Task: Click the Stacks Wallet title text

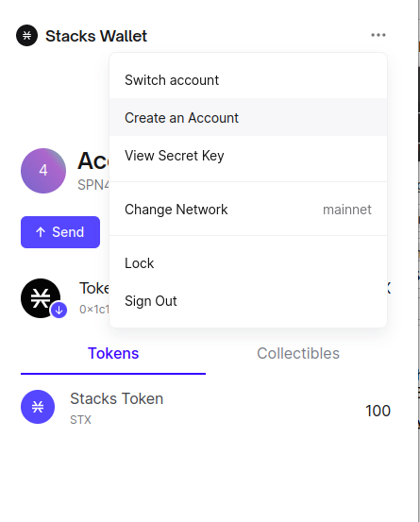Action: coord(96,36)
